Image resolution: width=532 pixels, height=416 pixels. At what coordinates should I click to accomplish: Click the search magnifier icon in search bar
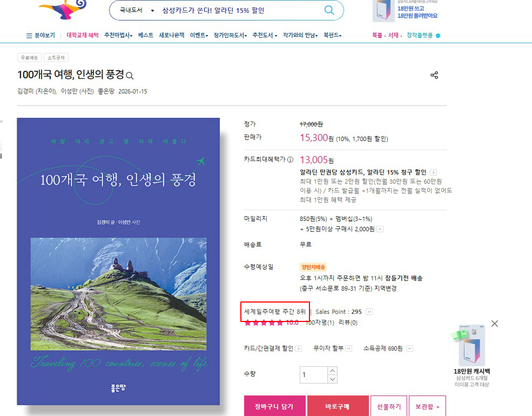pyautogui.click(x=329, y=10)
